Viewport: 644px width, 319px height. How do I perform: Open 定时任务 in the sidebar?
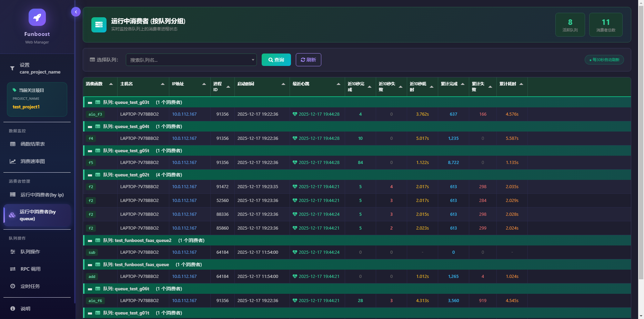coord(37,286)
